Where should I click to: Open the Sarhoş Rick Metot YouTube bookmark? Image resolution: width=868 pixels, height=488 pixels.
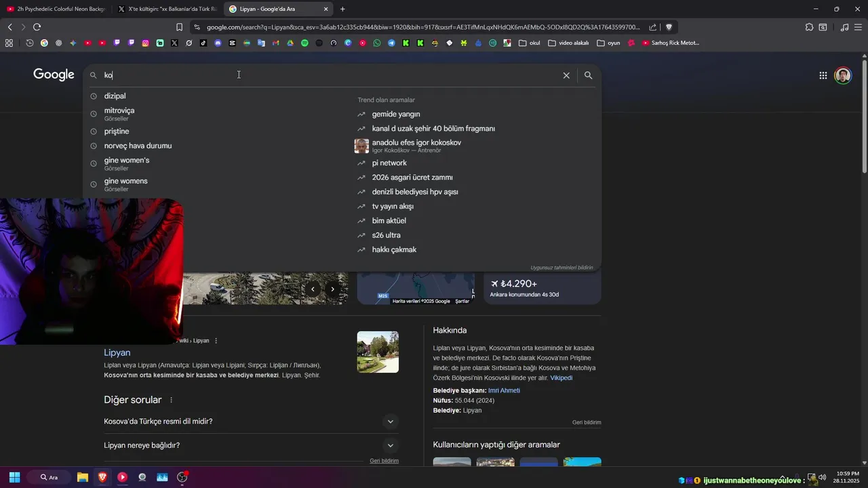click(670, 43)
